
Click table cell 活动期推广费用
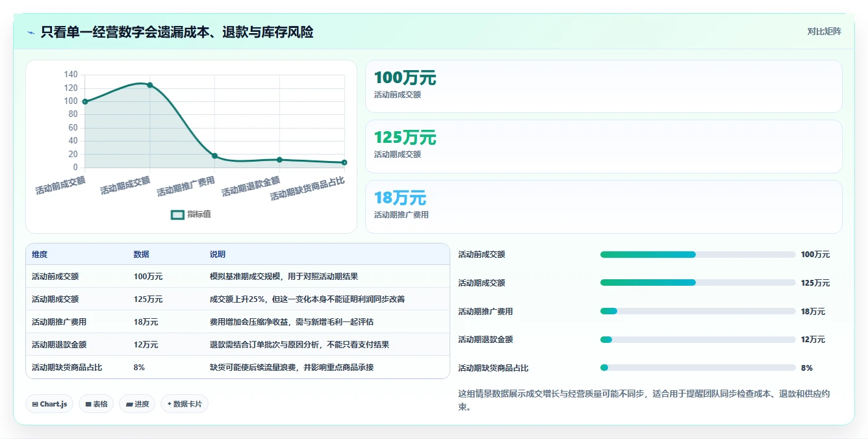click(59, 321)
